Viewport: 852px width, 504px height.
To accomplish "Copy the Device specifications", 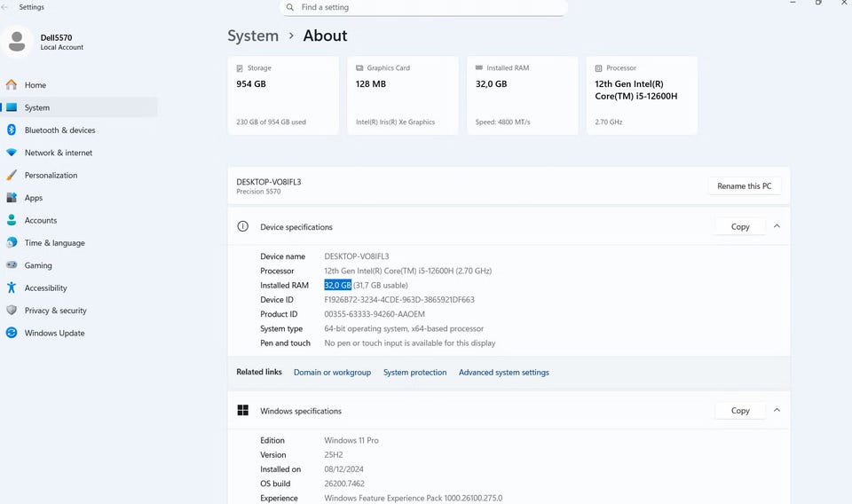I will pyautogui.click(x=740, y=226).
